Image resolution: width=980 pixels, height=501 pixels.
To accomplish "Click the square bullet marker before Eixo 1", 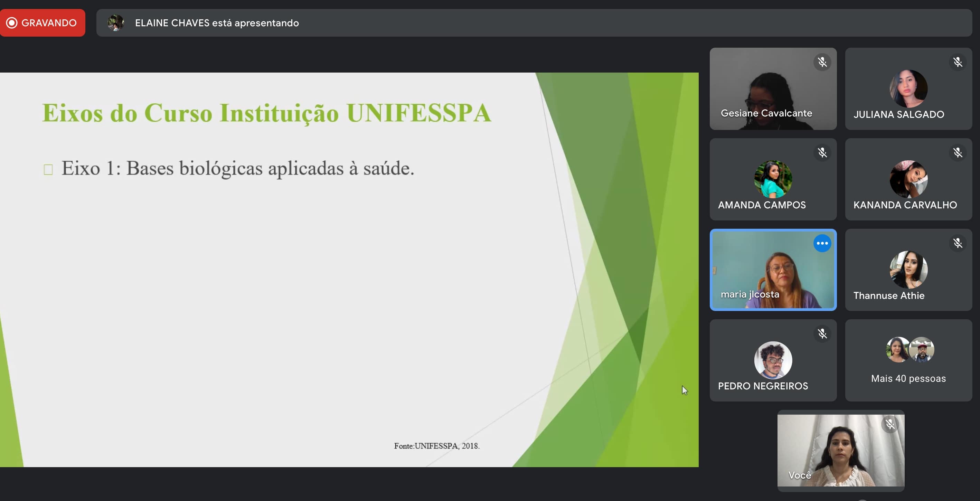I will coord(48,169).
